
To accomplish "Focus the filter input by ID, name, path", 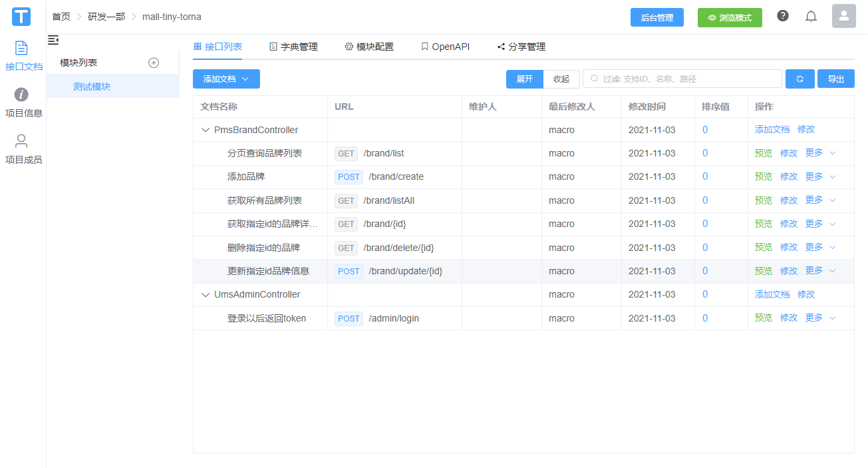I will point(682,79).
